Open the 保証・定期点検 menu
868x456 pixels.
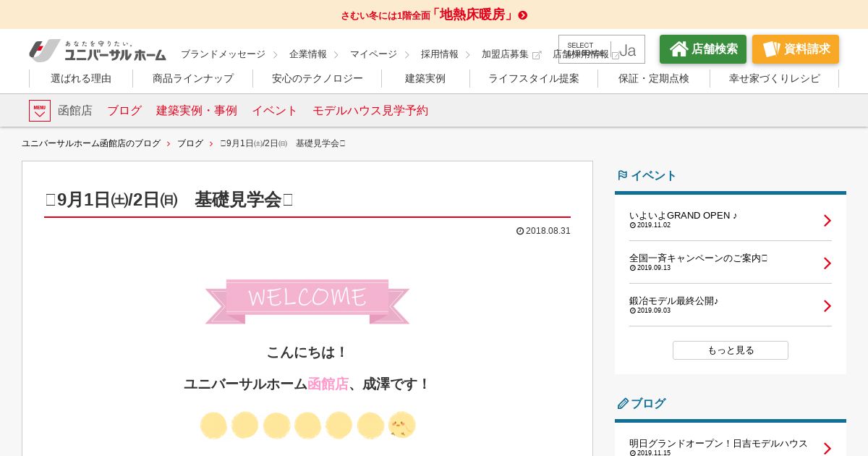click(x=654, y=78)
